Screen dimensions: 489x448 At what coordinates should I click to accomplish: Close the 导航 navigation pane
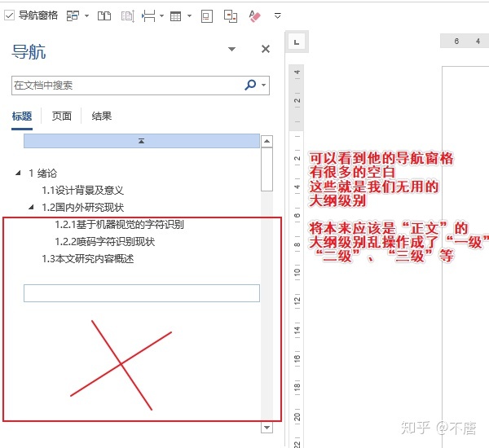coord(266,49)
